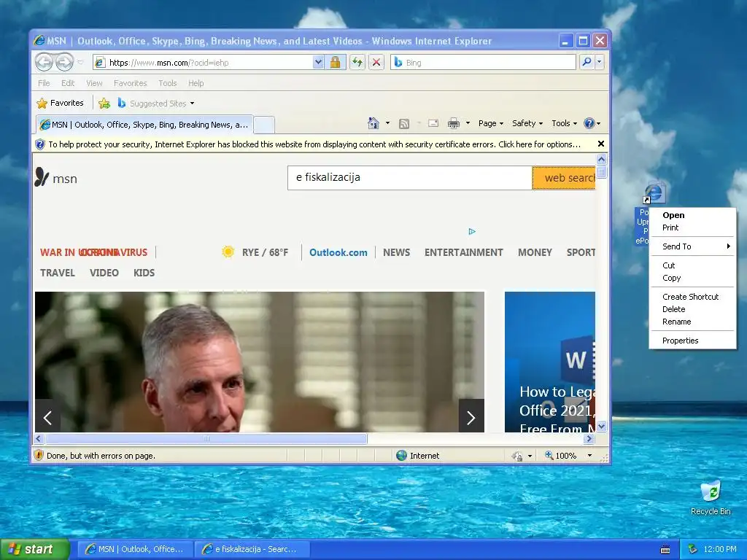Click the MSN browser tab

click(x=145, y=125)
